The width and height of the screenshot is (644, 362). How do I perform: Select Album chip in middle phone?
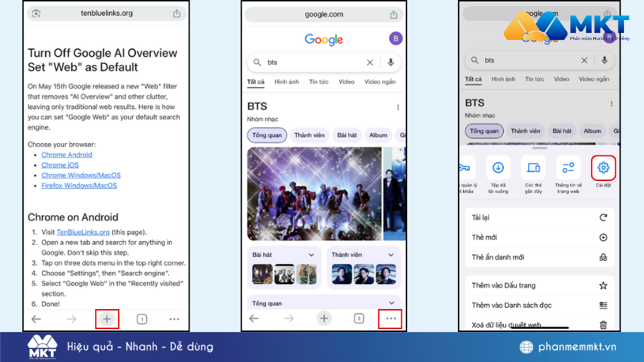pos(378,135)
